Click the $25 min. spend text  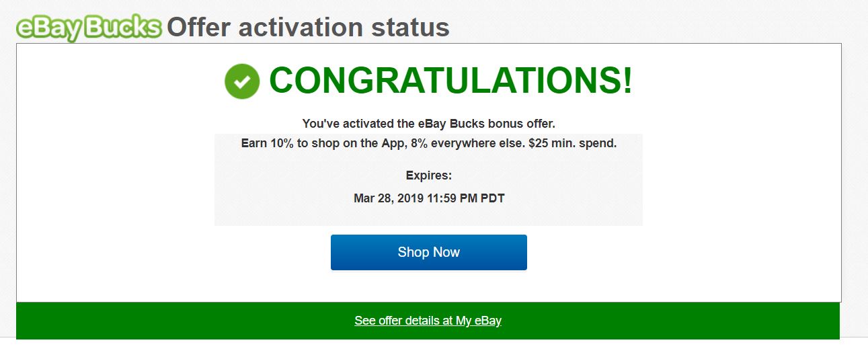click(573, 143)
